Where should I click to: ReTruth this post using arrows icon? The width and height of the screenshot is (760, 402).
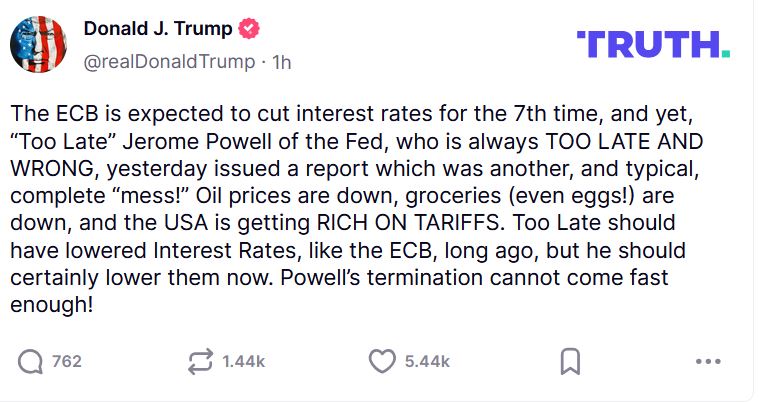pyautogui.click(x=201, y=361)
